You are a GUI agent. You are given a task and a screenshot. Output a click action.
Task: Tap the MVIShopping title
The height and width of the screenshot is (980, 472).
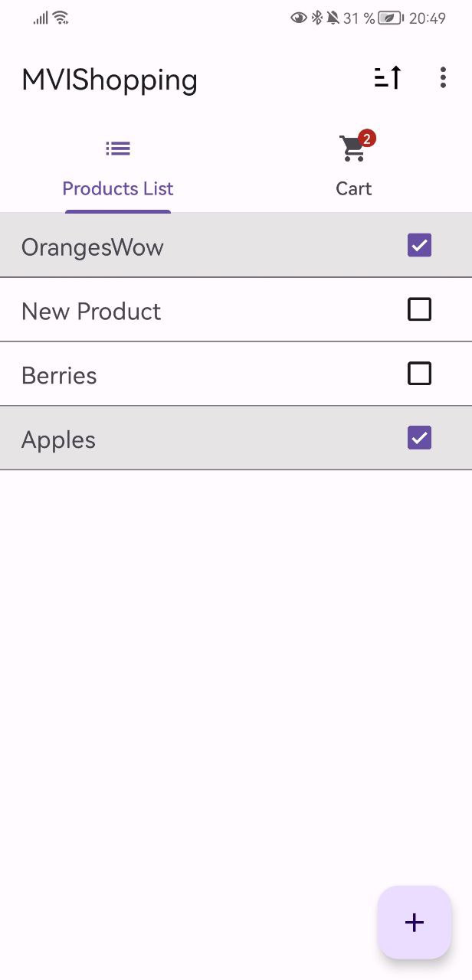coord(109,80)
